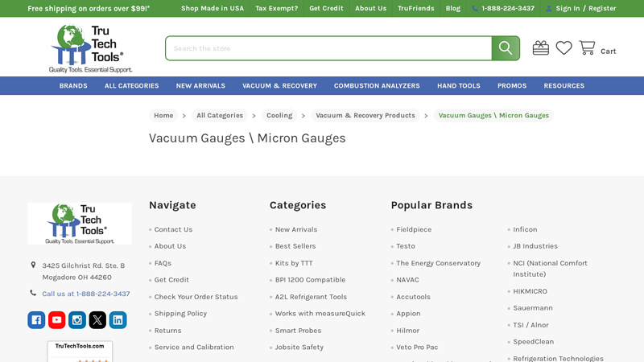Image resolution: width=644 pixels, height=362 pixels.
Task: Open The Energy Conservatory brand
Action: point(438,263)
